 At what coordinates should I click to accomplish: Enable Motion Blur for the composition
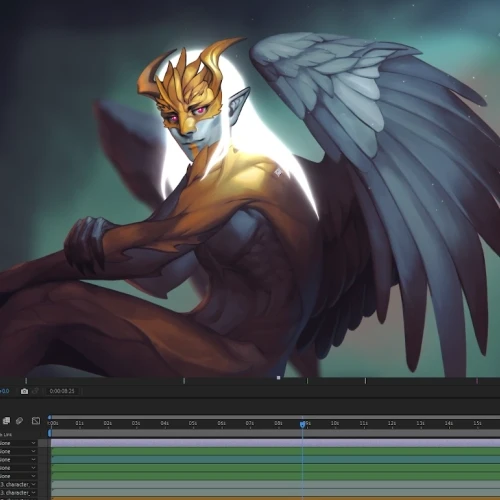point(19,421)
